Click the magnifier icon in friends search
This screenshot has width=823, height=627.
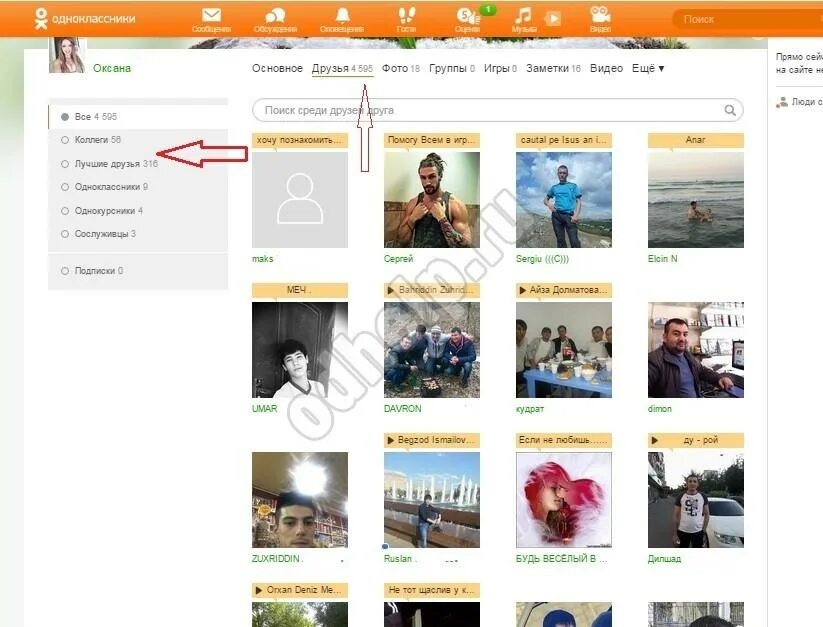point(730,110)
